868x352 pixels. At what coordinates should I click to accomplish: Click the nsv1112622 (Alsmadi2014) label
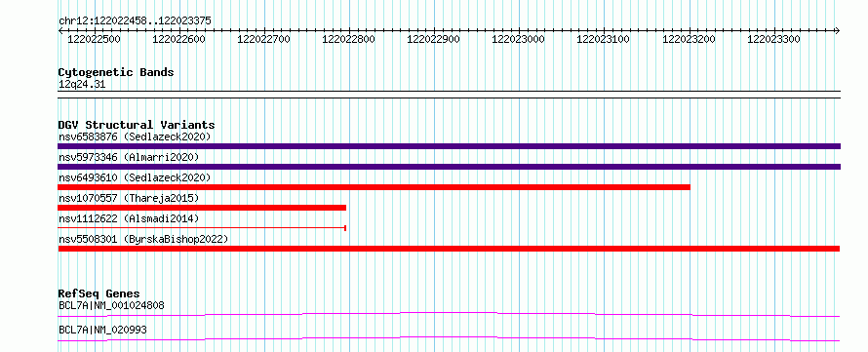pos(129,218)
